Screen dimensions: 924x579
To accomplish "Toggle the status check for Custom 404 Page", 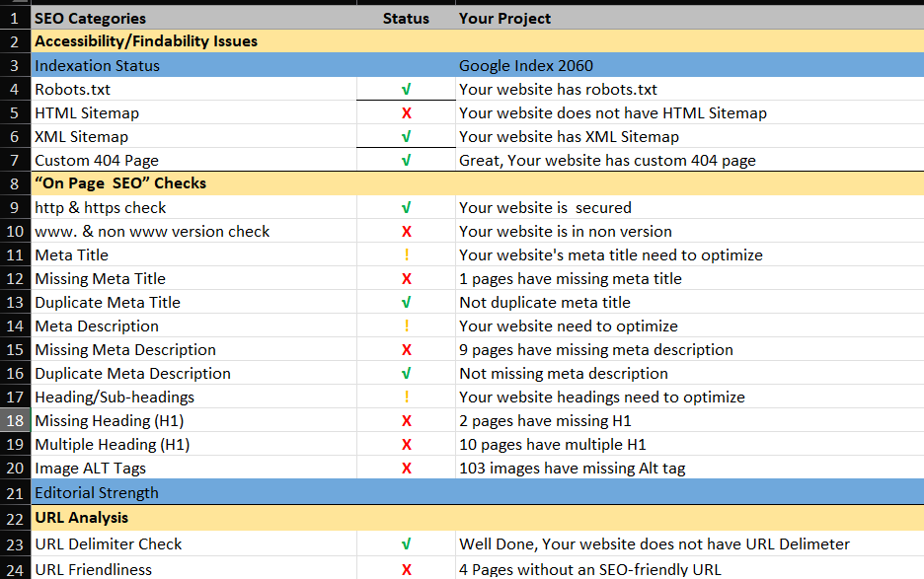I will [x=405, y=160].
